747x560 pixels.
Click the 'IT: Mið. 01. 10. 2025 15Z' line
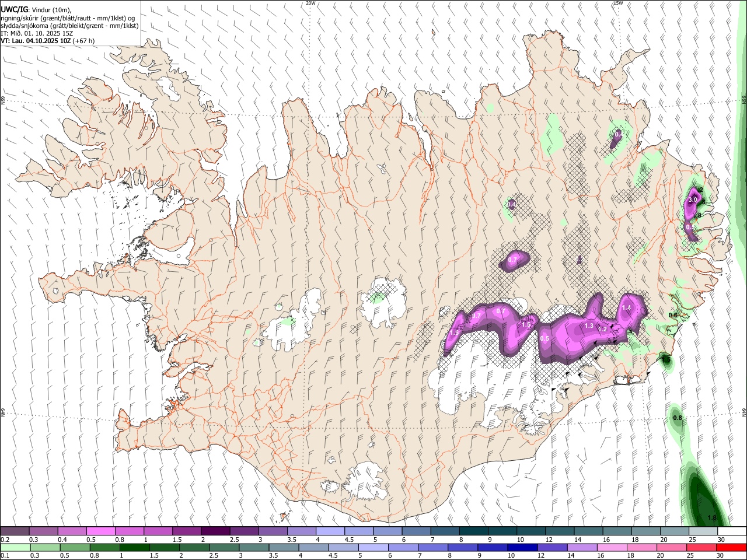pos(37,33)
